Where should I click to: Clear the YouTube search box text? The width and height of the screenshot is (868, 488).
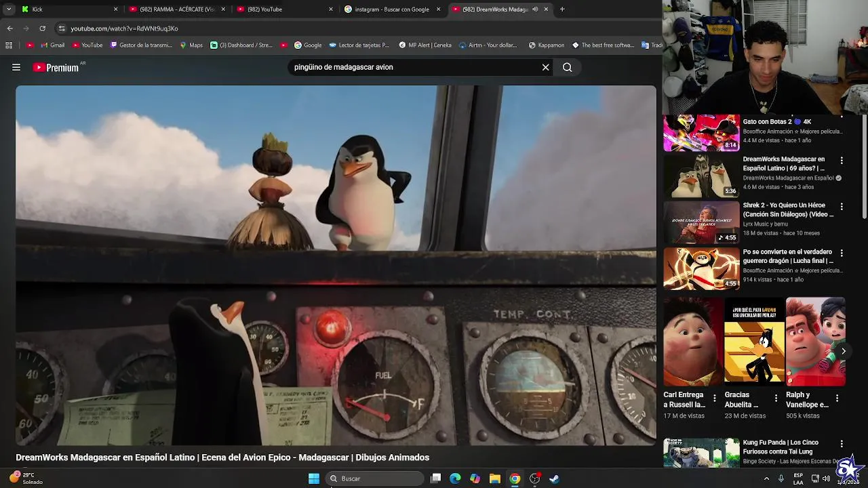[x=545, y=67]
